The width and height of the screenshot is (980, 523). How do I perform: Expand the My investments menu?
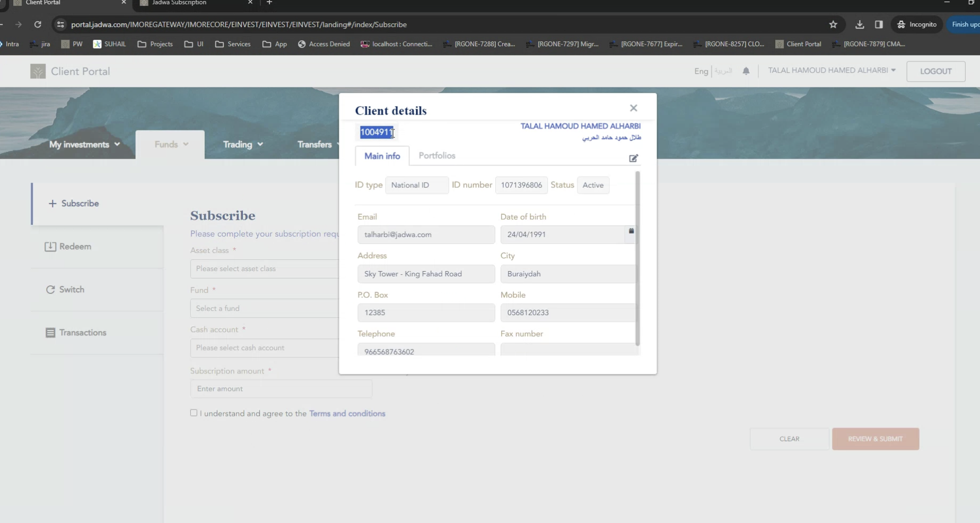point(84,144)
